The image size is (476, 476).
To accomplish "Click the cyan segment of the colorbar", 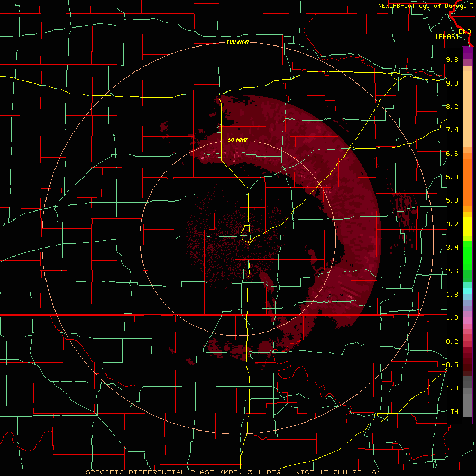I will [x=467, y=291].
